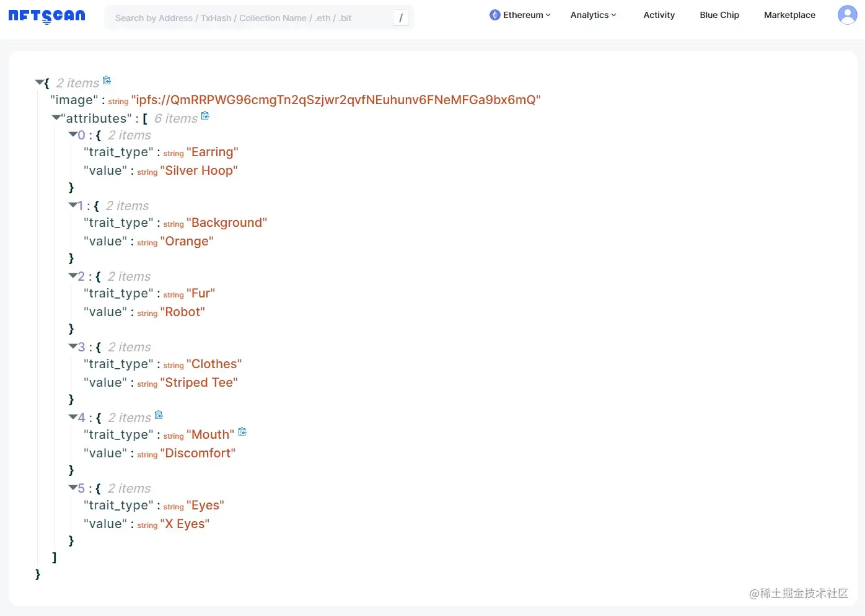865x616 pixels.
Task: Click the slash shortcut key in search
Action: point(401,18)
